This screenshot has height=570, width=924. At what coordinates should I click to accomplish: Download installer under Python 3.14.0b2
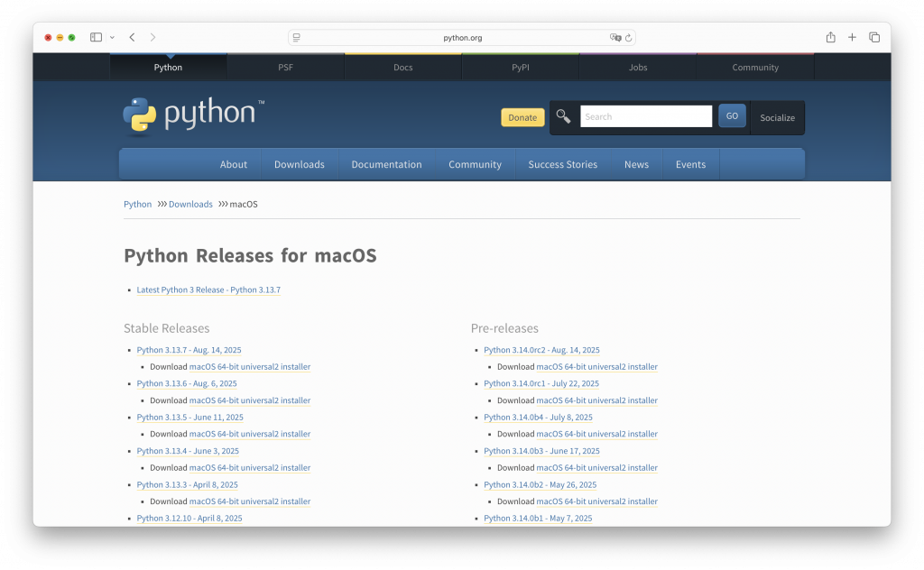tap(597, 501)
